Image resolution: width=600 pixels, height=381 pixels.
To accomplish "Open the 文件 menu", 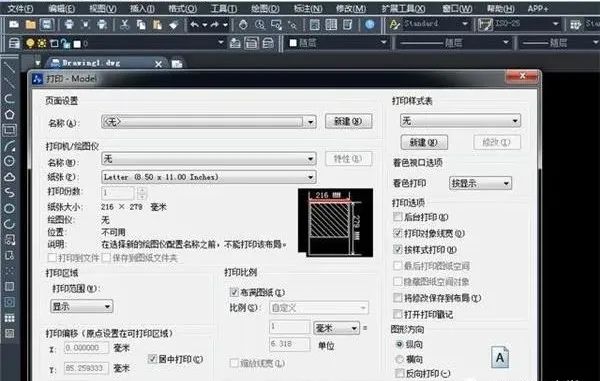I will pyautogui.click(x=20, y=8).
